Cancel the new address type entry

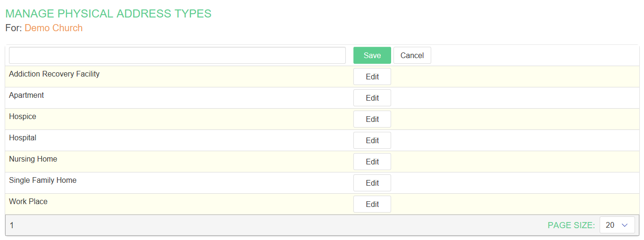click(412, 55)
